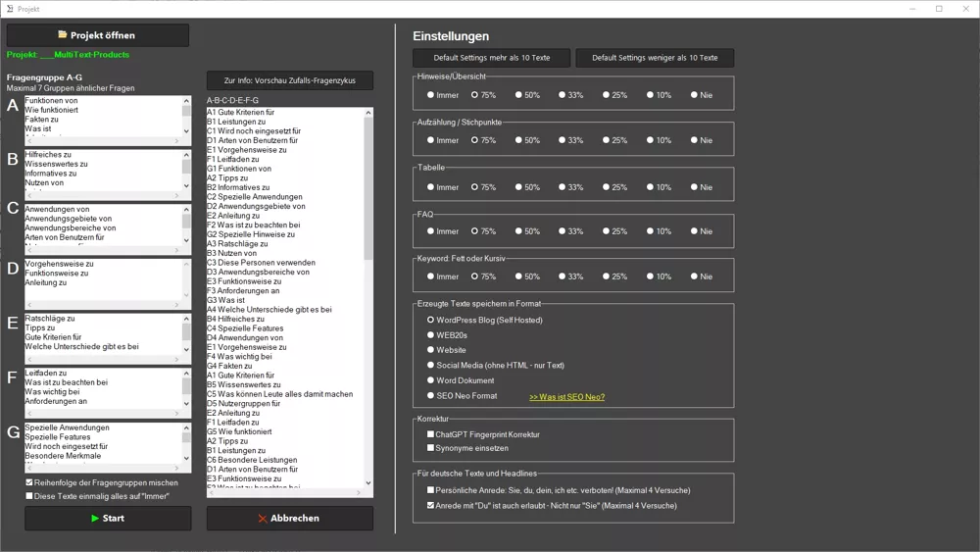980x552 pixels.
Task: Select 'Wie funktioniert' in group A
Action: point(51,110)
